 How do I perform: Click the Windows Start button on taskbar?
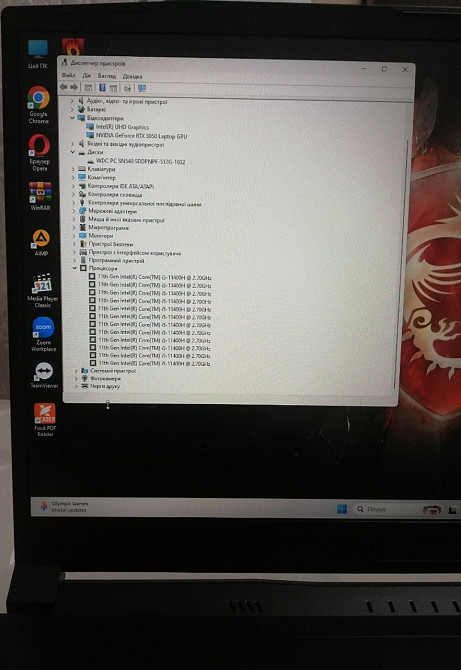click(x=342, y=508)
